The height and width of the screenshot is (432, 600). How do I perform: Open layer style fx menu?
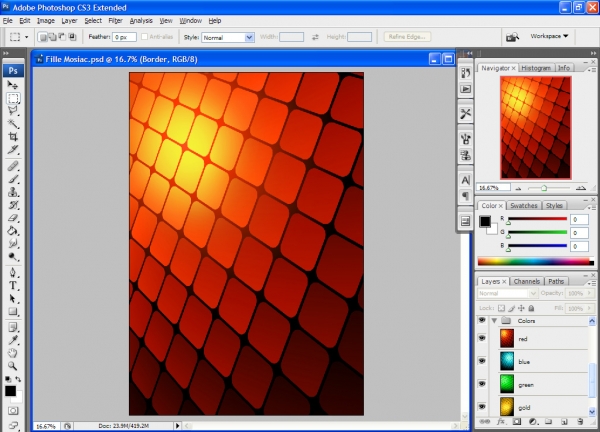501,421
